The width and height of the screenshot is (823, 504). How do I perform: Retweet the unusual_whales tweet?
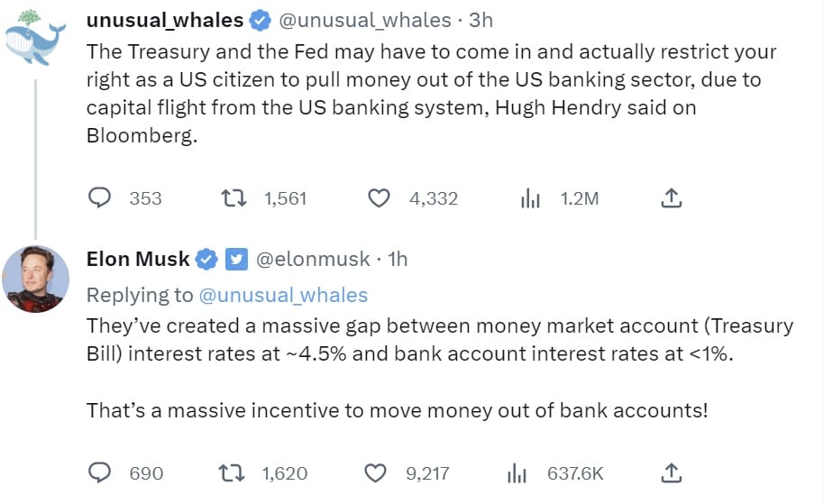click(233, 198)
